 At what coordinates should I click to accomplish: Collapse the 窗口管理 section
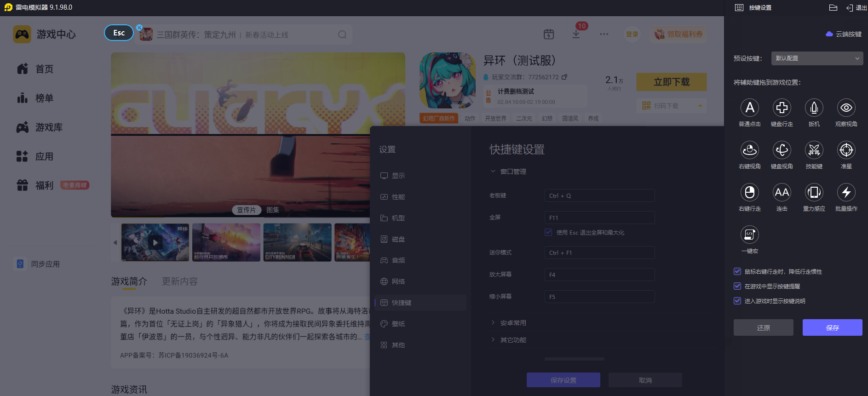click(513, 172)
